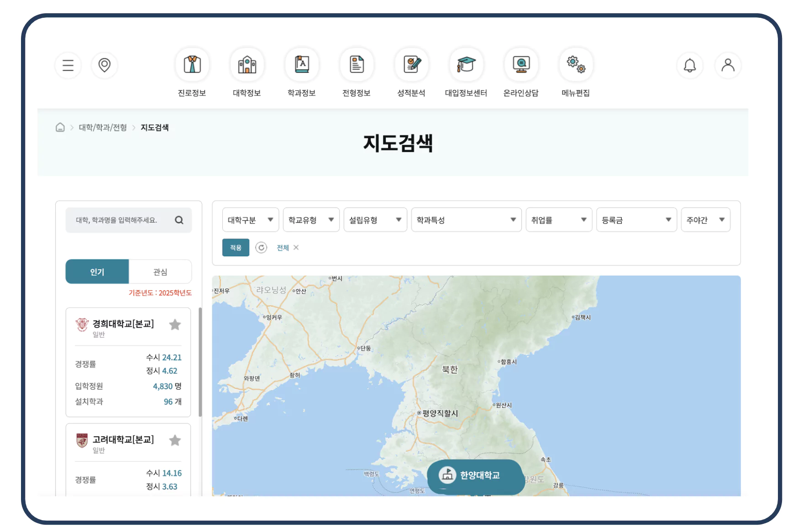Open 온라인상담 online counseling icon
The width and height of the screenshot is (798, 532).
tap(521, 64)
